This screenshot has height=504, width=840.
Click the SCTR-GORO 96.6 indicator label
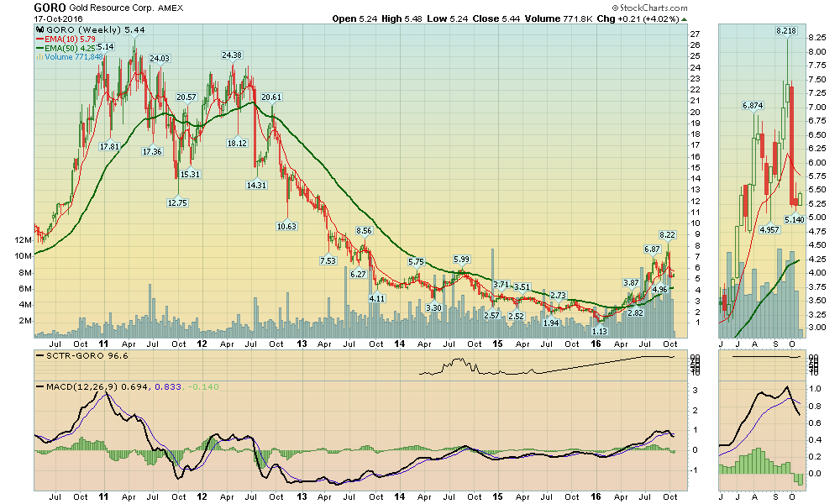[x=87, y=355]
